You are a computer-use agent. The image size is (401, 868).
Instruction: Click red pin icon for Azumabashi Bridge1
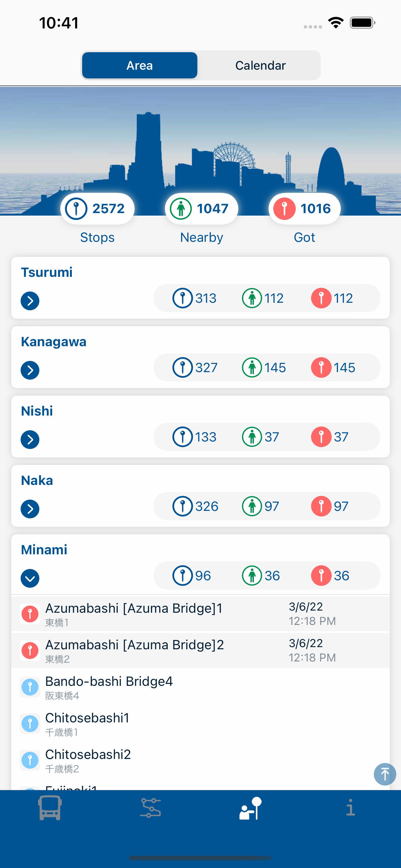point(30,614)
